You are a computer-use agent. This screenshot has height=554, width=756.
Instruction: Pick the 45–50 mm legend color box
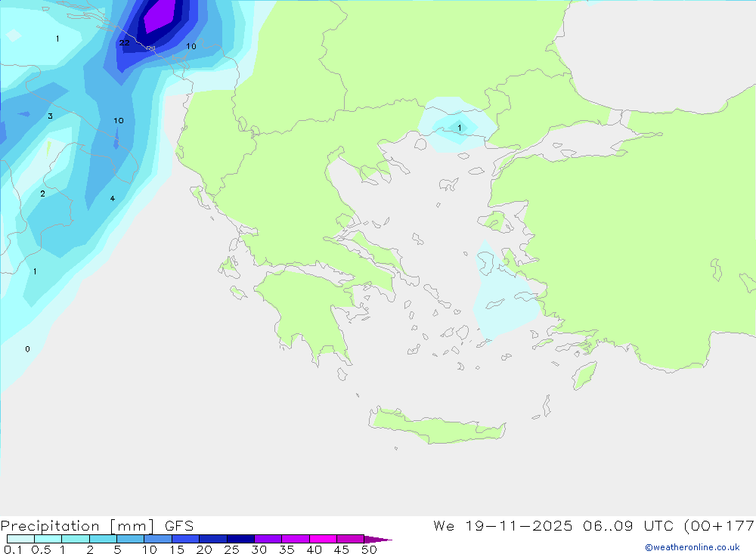[351, 539]
